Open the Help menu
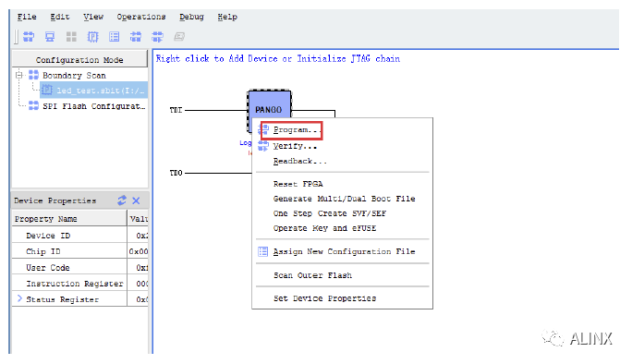 click(227, 17)
